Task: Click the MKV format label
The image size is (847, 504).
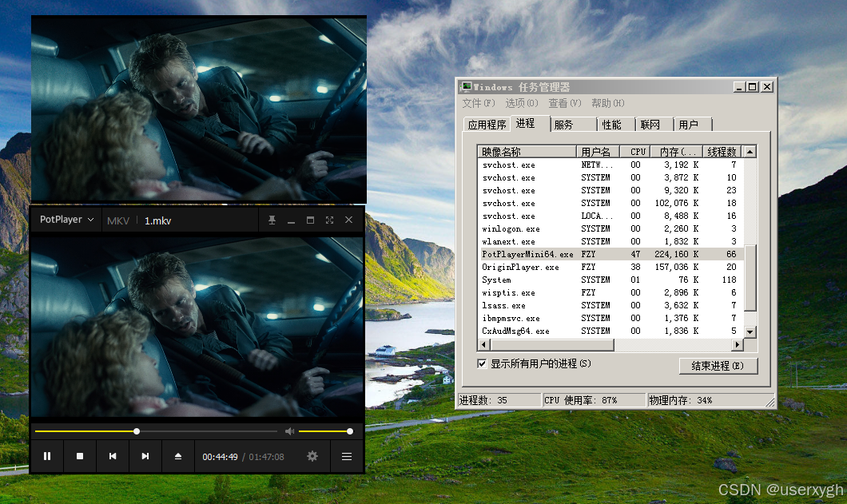Action: tap(118, 220)
